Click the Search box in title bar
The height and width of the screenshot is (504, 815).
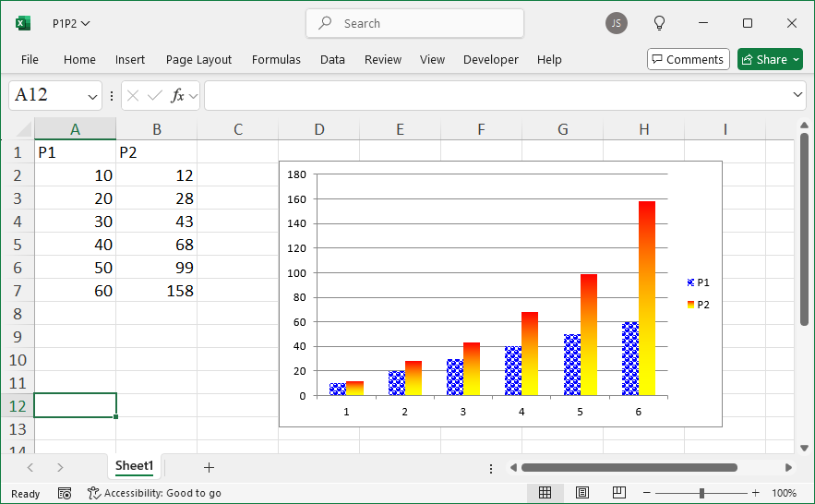tap(415, 24)
